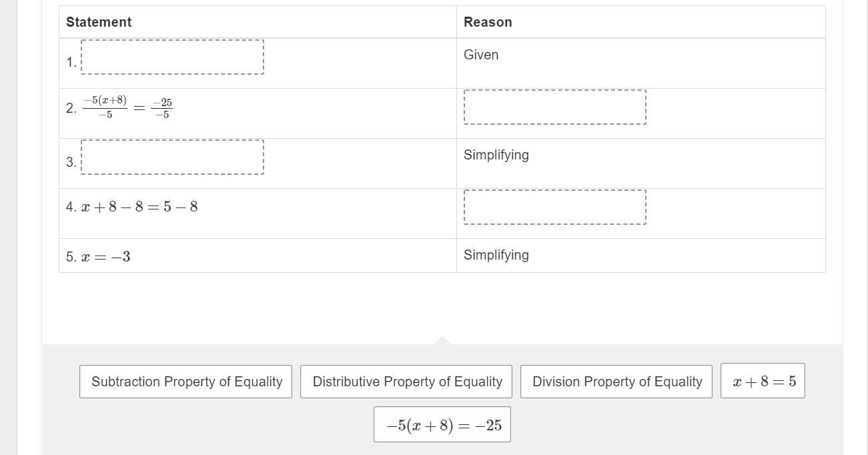Select the empty Reason box for step 2
The image size is (868, 455).
pos(554,107)
